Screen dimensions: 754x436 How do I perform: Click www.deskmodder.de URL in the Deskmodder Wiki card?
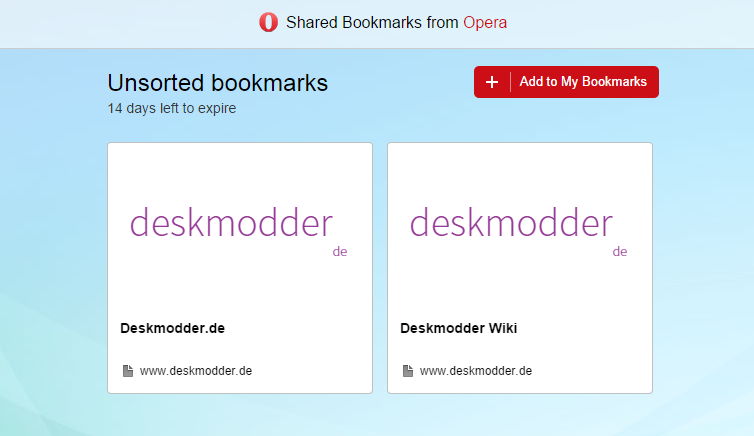click(476, 371)
